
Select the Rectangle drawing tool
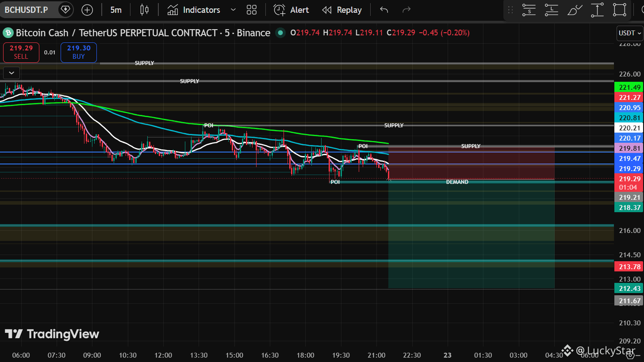pos(620,10)
